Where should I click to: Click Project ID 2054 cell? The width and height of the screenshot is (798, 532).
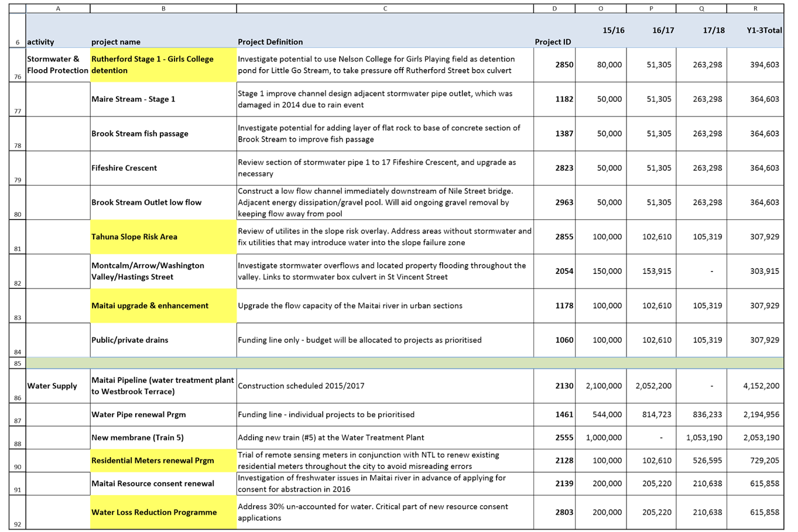pyautogui.click(x=554, y=271)
